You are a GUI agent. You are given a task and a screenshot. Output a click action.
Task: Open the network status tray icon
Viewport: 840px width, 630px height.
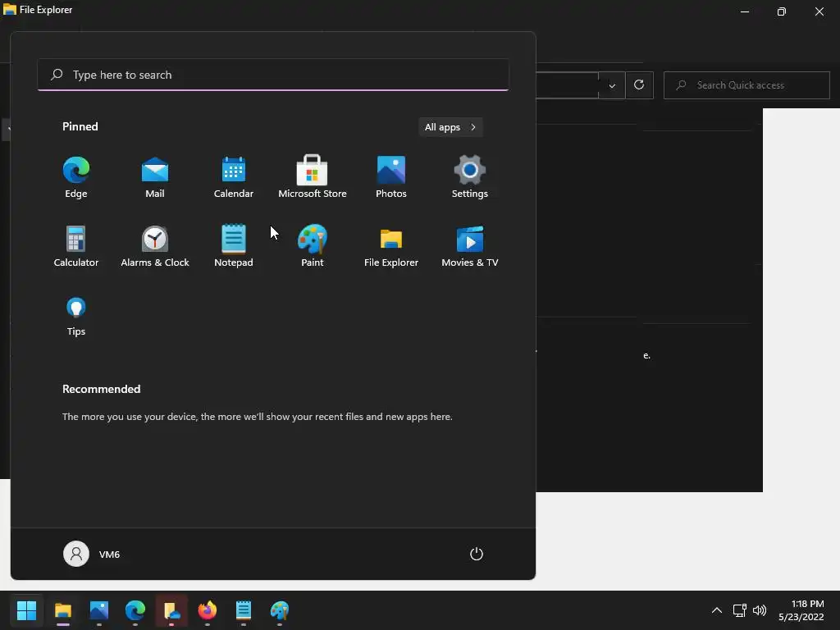click(x=740, y=610)
